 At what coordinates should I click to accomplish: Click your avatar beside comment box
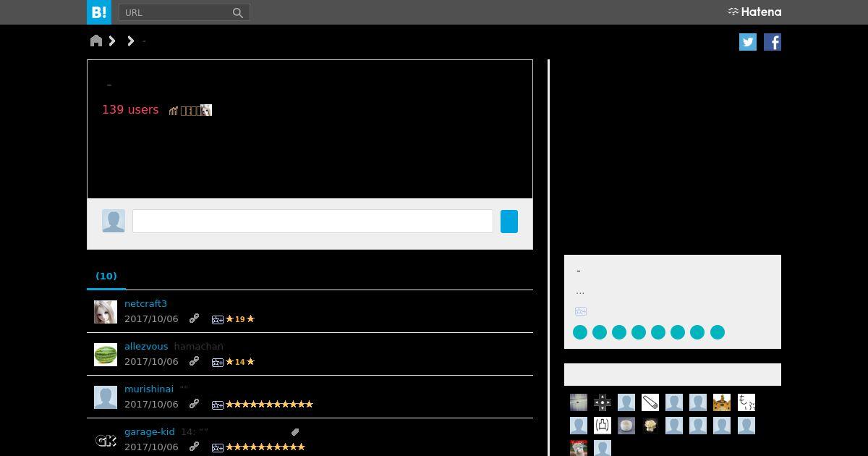114,221
